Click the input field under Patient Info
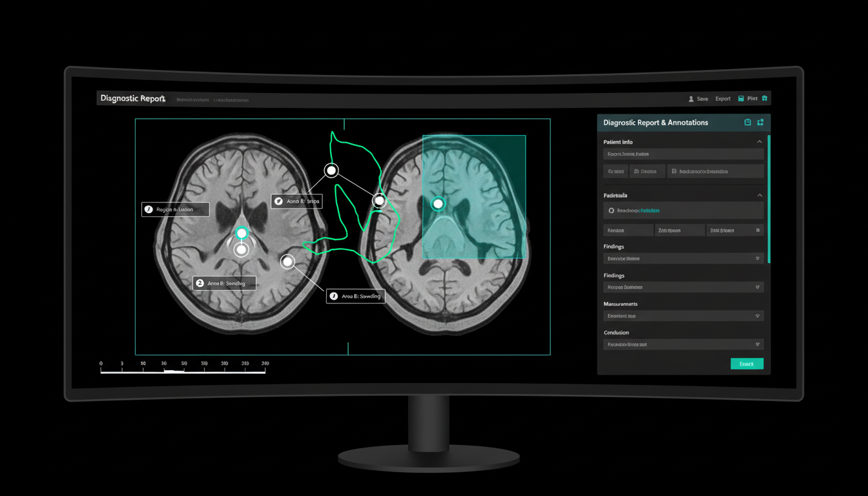The height and width of the screenshot is (496, 868). click(x=683, y=154)
